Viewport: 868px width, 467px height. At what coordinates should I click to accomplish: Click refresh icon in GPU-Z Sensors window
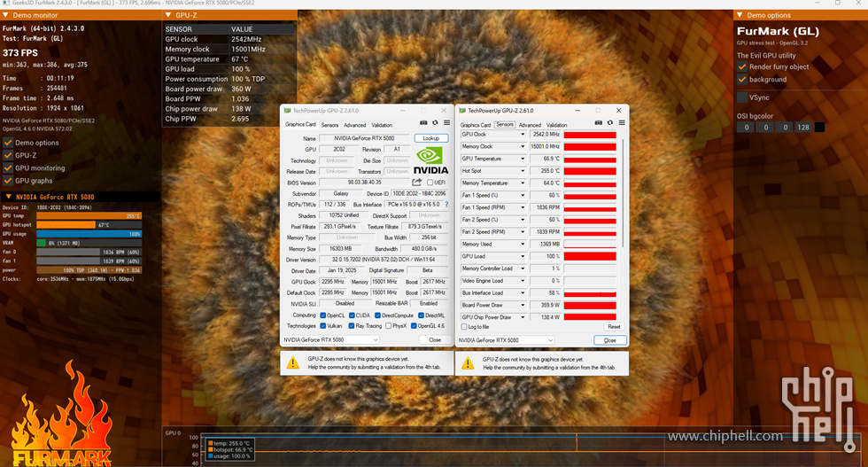coord(610,123)
